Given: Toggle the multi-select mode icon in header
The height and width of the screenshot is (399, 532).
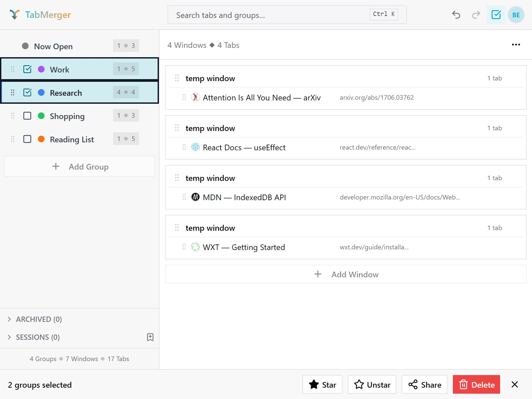Looking at the screenshot, I should [x=496, y=15].
